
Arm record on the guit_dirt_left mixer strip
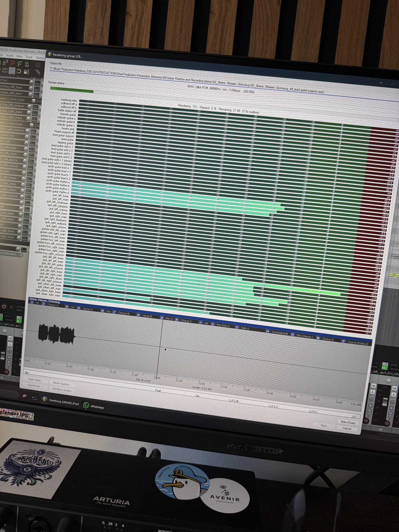point(387,424)
